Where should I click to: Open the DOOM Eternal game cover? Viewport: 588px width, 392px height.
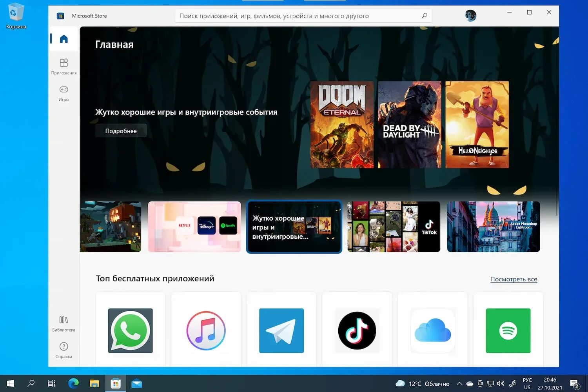[x=342, y=125]
